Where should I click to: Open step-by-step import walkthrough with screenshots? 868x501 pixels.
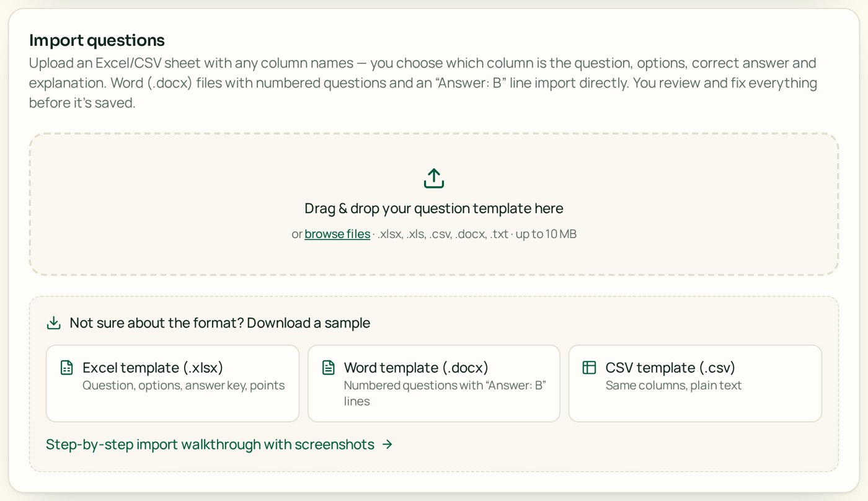click(219, 445)
